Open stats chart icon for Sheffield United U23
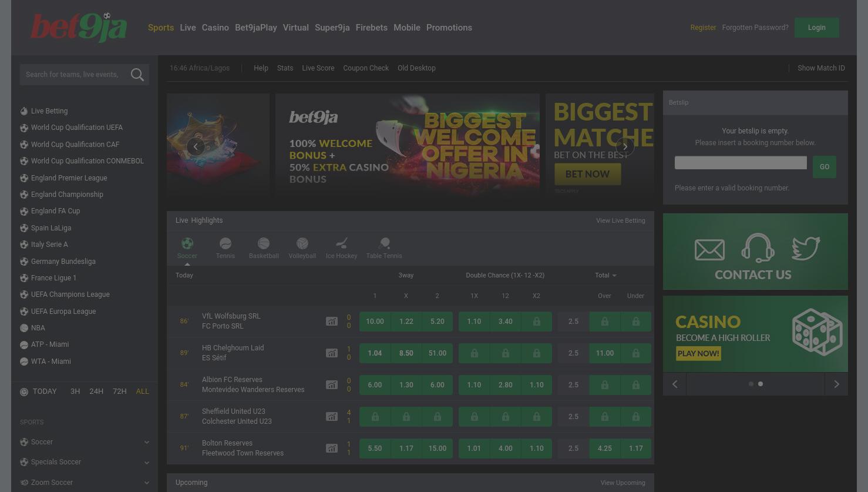Screen dimensions: 868x492 tap(332, 417)
